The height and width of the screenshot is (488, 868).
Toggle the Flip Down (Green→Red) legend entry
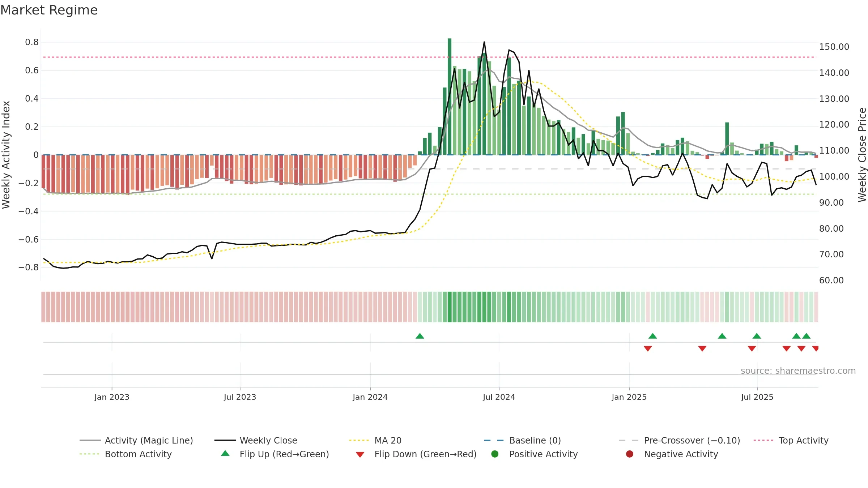[416, 454]
